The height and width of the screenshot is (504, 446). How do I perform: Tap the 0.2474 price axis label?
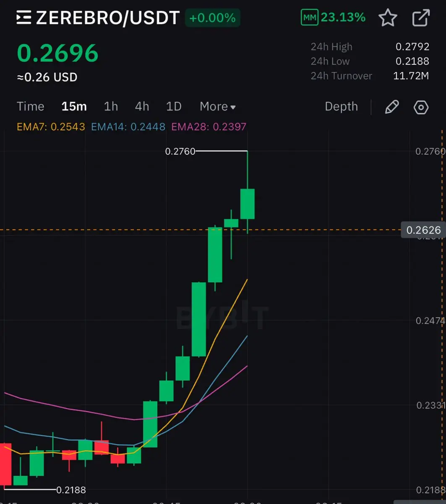pos(430,321)
